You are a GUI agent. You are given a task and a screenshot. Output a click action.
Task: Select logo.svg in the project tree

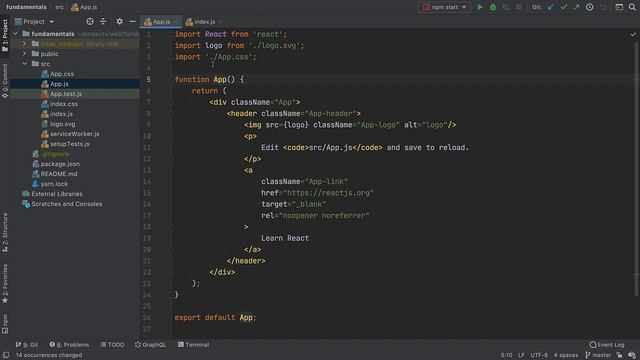(x=62, y=124)
